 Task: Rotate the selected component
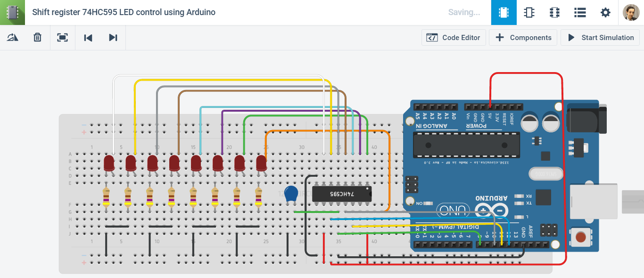pos(13,37)
